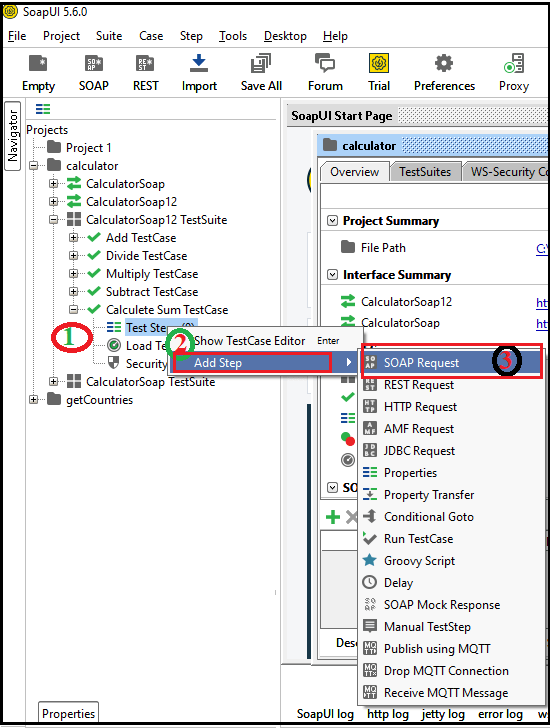
Task: Collapse the Project Summary section
Action: 332,221
